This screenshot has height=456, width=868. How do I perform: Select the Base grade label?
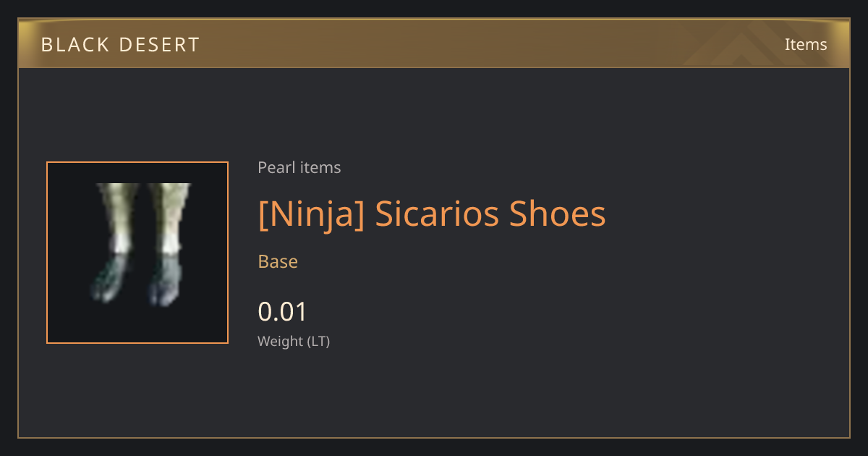pos(278,261)
